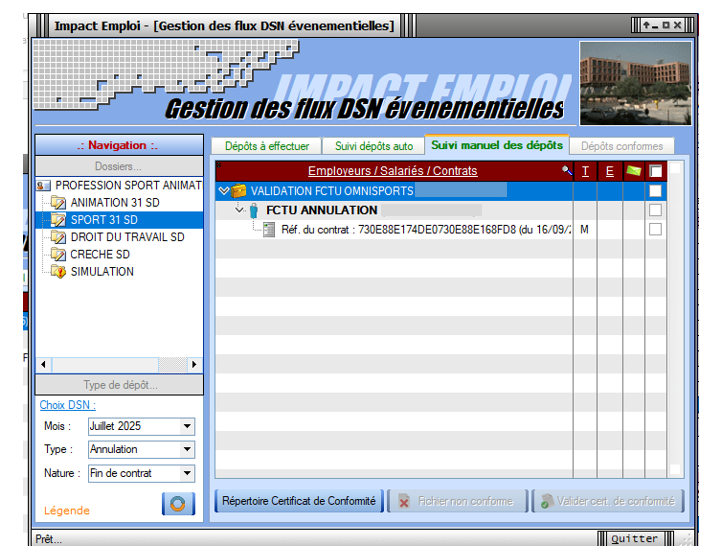Click the contract reference document icon
Viewport: 711px width, 552px height.
coord(269,230)
